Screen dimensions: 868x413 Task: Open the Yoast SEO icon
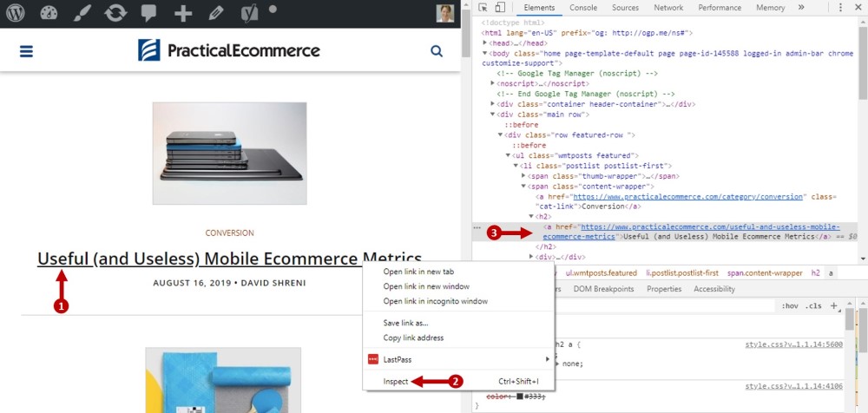point(250,13)
